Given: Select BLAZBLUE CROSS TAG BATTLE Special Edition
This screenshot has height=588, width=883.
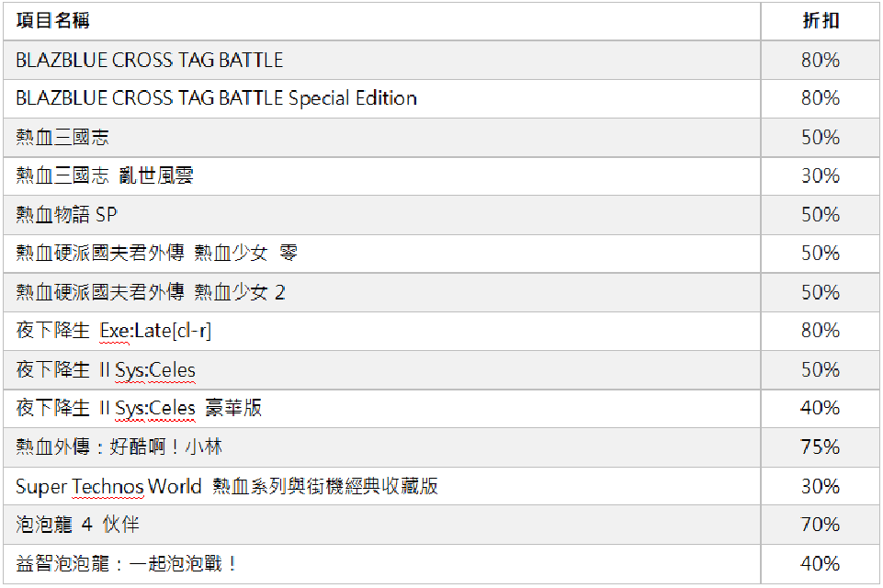Looking at the screenshot, I should point(217,98).
